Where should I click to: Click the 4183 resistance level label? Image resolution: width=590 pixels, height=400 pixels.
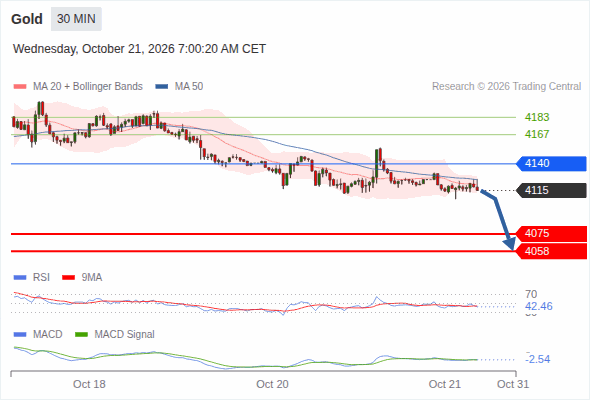[537, 117]
